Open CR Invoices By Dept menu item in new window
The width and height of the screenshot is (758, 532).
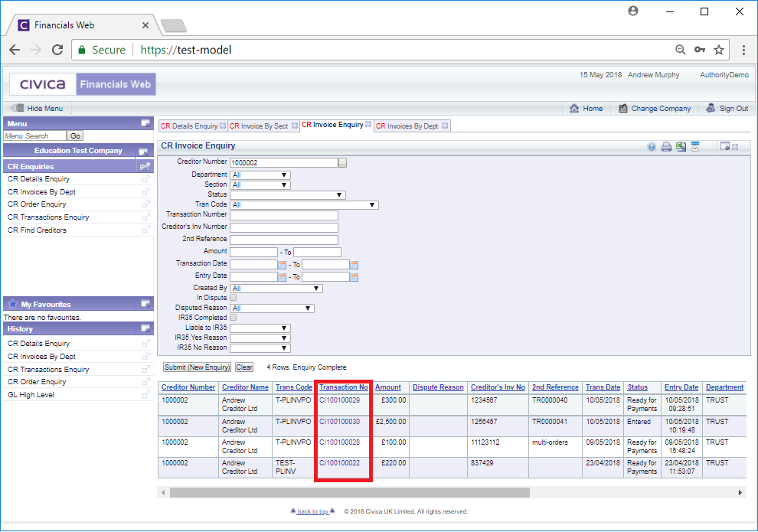145,192
